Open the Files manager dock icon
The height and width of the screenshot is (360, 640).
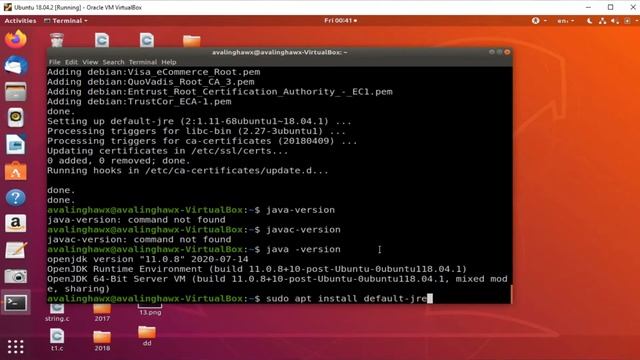tap(16, 91)
